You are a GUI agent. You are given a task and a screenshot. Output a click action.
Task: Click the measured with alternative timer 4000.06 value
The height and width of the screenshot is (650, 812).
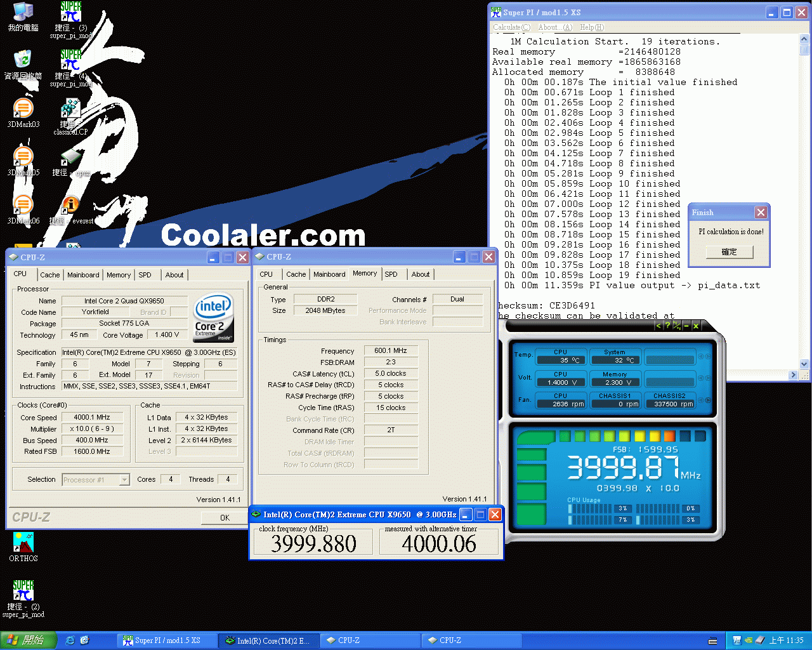click(439, 543)
